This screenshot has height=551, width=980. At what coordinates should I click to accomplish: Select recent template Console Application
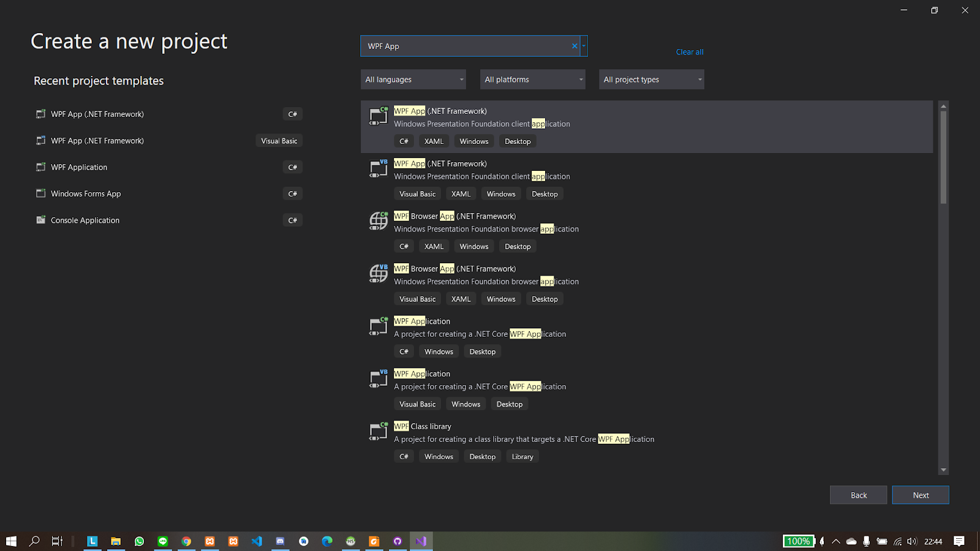(168, 220)
